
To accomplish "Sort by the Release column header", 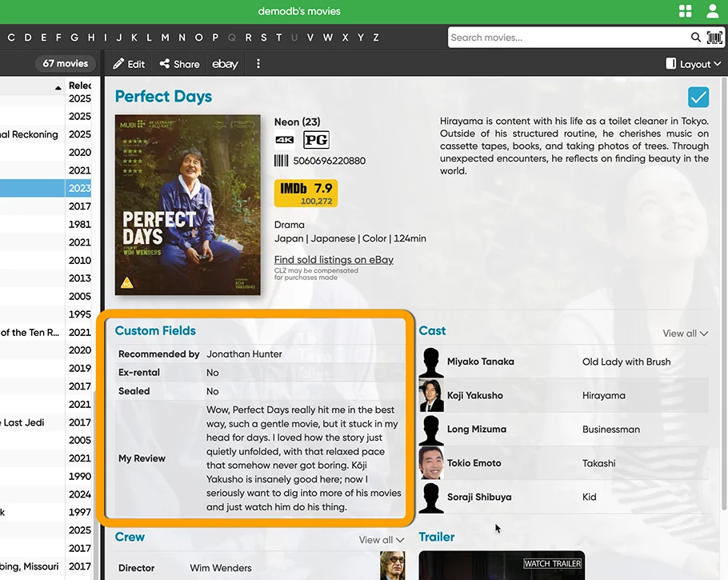I will (79, 86).
